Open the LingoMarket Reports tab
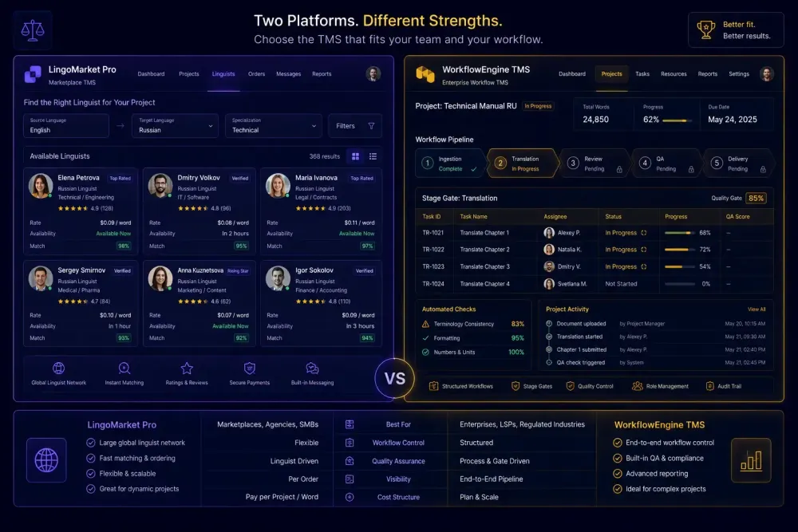Image resolution: width=798 pixels, height=532 pixels. 322,73
